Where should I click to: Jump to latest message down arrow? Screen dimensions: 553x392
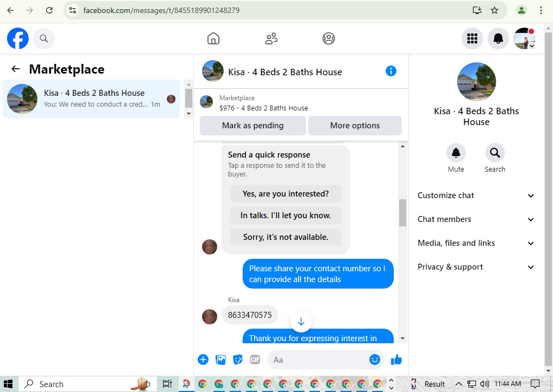coord(301,322)
